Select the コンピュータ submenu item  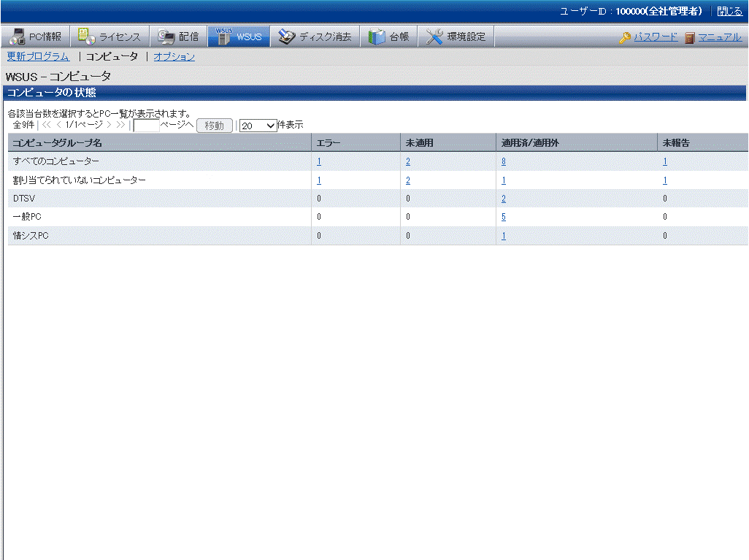pyautogui.click(x=112, y=56)
